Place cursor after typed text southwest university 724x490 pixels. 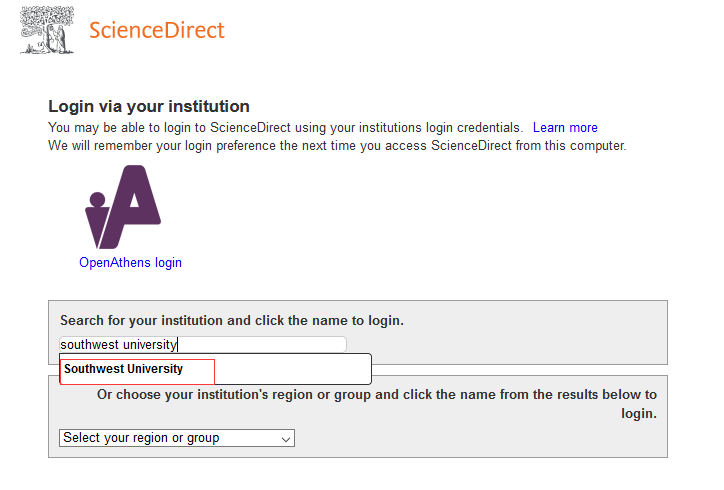tap(178, 345)
